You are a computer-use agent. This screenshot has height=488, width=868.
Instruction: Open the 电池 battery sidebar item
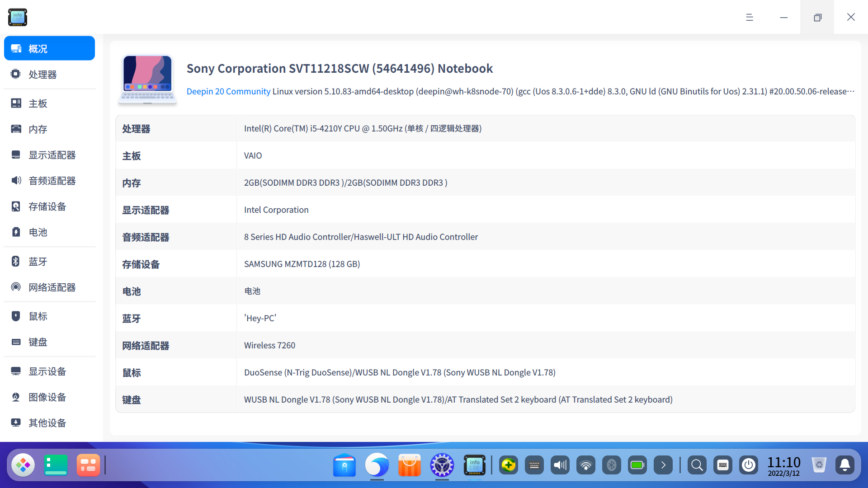point(38,232)
